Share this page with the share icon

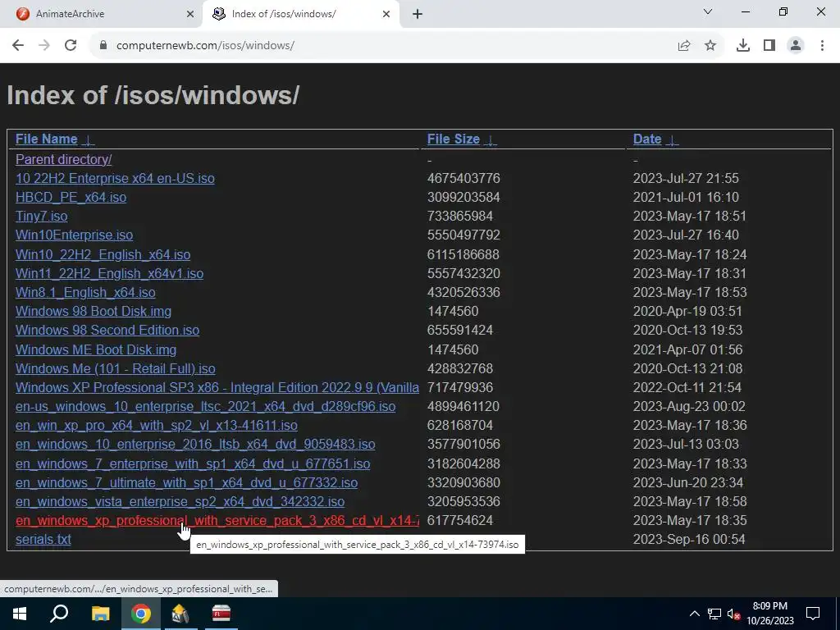(684, 46)
